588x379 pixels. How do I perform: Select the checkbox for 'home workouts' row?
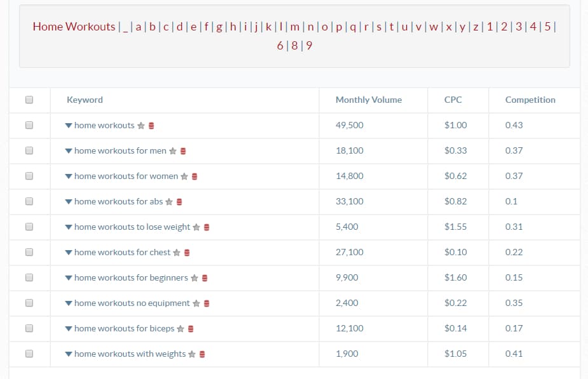pos(29,125)
